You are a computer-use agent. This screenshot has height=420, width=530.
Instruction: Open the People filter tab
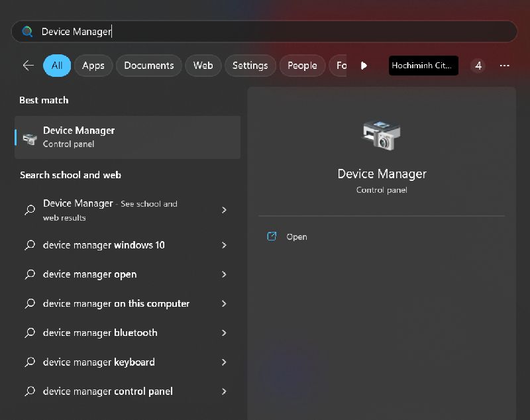coord(302,66)
